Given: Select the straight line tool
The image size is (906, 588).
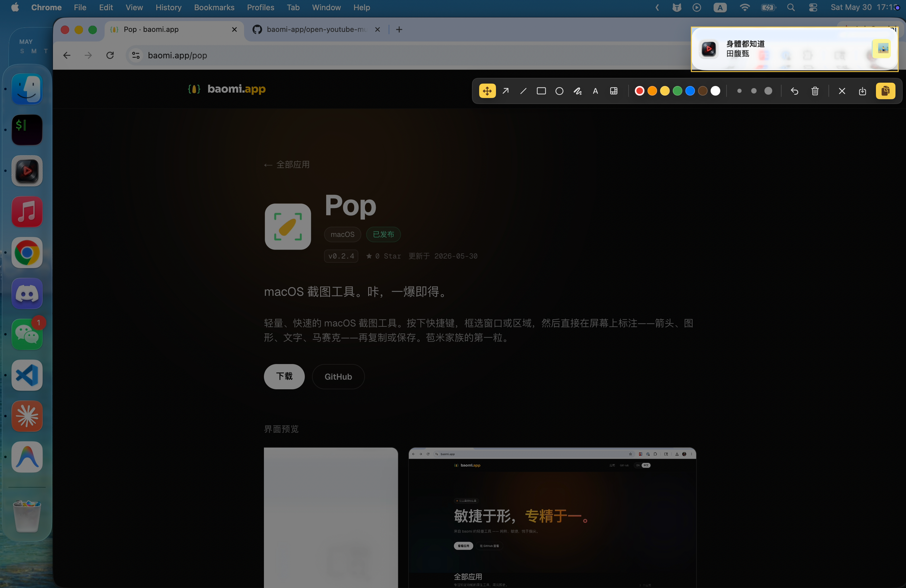Looking at the screenshot, I should tap(523, 91).
